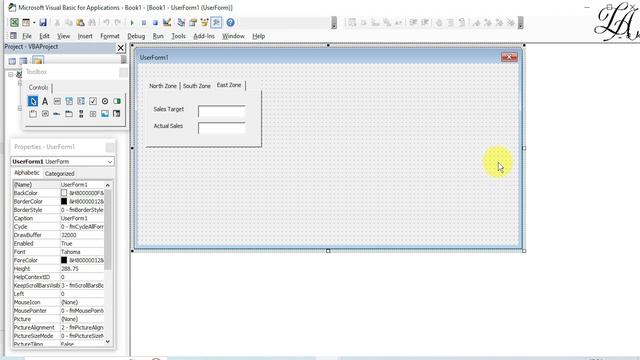This screenshot has width=640, height=360.
Task: Pick the RefEdit control in Toolbox
Action: [117, 114]
